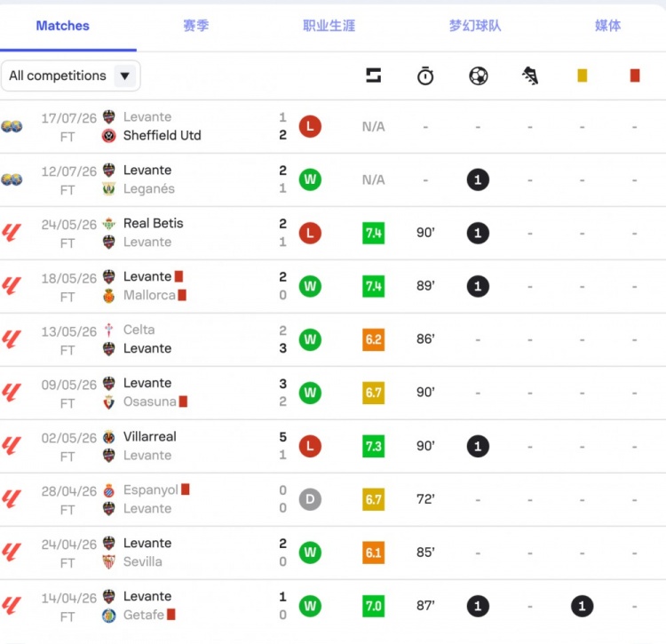The height and width of the screenshot is (644, 666).
Task: Click the Real Betis club crest
Action: [x=108, y=224]
